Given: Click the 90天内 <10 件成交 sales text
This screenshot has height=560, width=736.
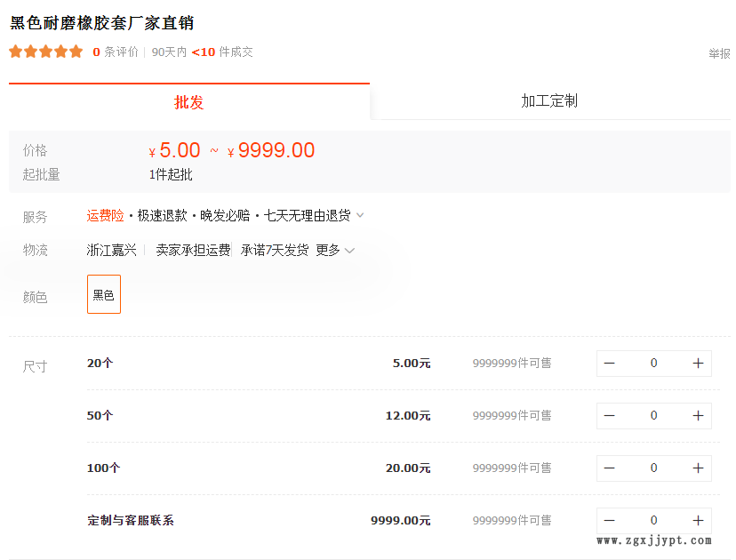Looking at the screenshot, I should click(203, 52).
